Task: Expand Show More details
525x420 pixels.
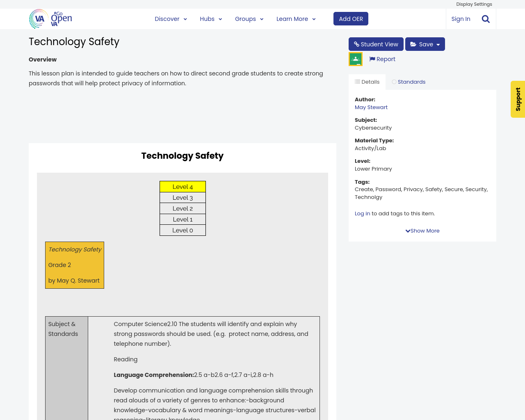Action: click(x=422, y=230)
